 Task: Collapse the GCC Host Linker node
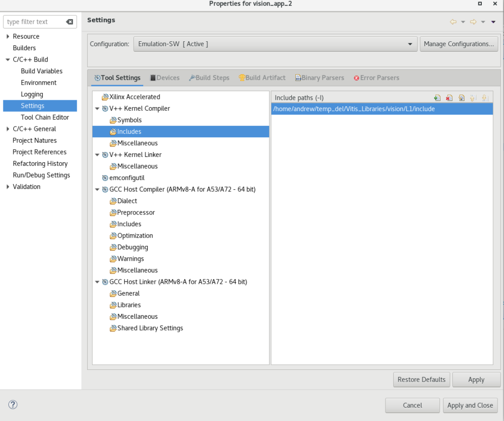97,282
